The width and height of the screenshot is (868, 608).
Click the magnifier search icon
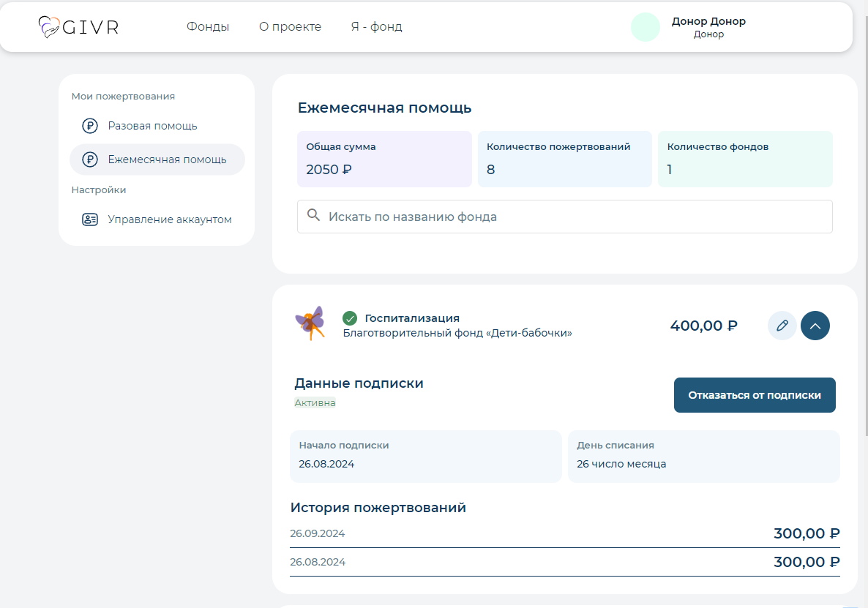click(314, 216)
